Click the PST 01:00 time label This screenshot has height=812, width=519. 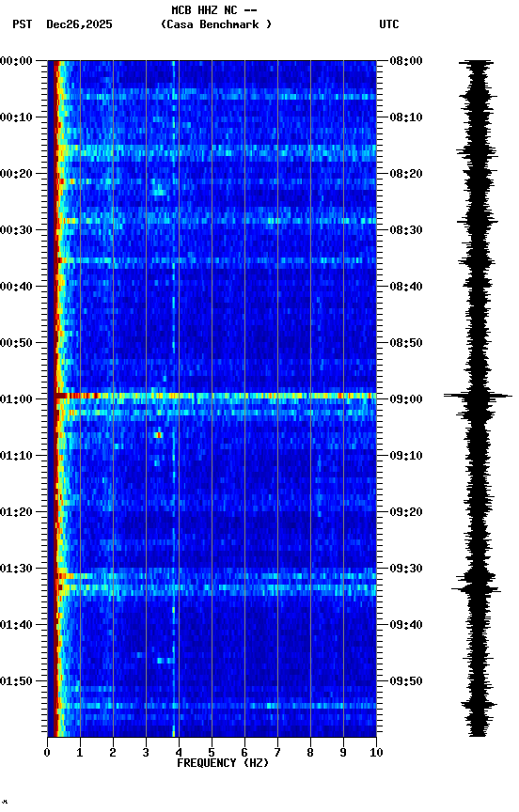coord(16,399)
